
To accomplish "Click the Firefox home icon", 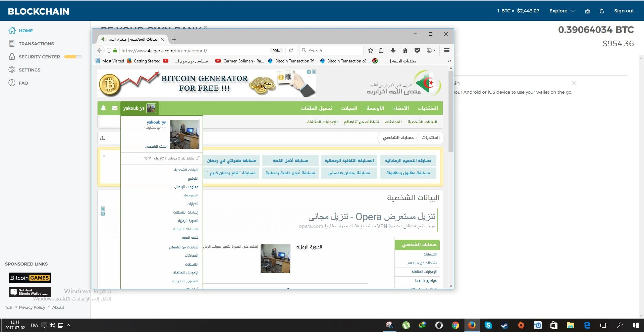I will point(405,50).
